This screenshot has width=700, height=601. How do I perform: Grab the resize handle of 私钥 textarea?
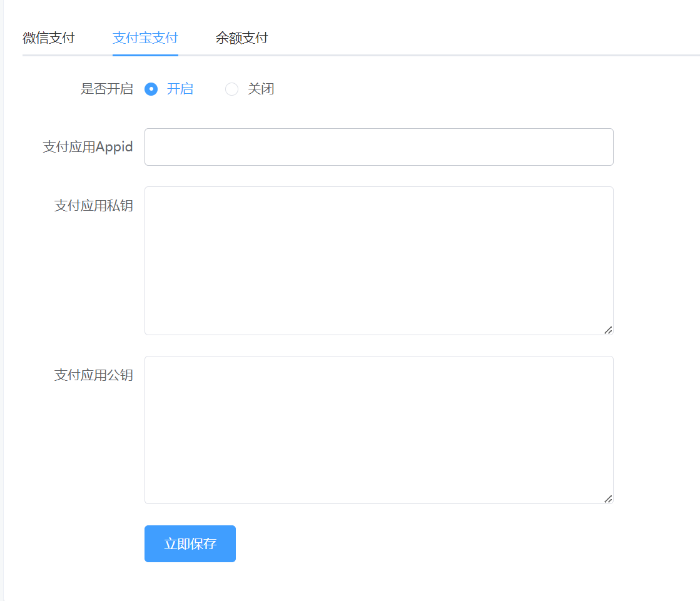(608, 330)
